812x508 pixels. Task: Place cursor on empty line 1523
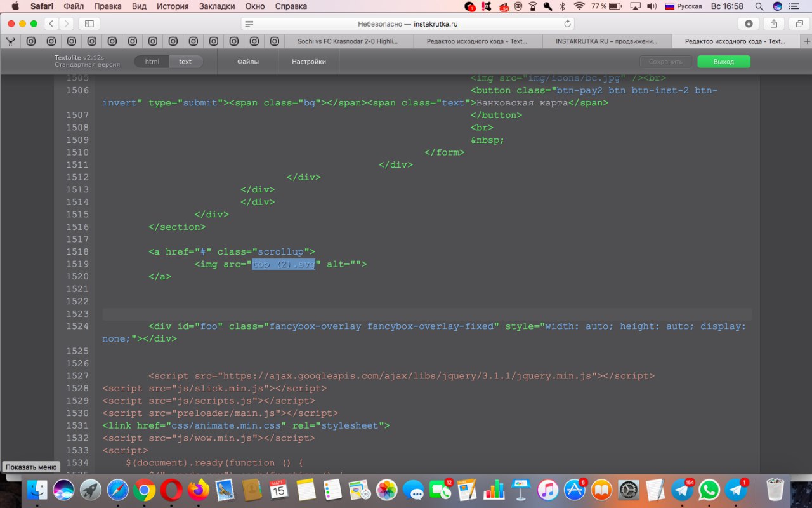pos(427,314)
